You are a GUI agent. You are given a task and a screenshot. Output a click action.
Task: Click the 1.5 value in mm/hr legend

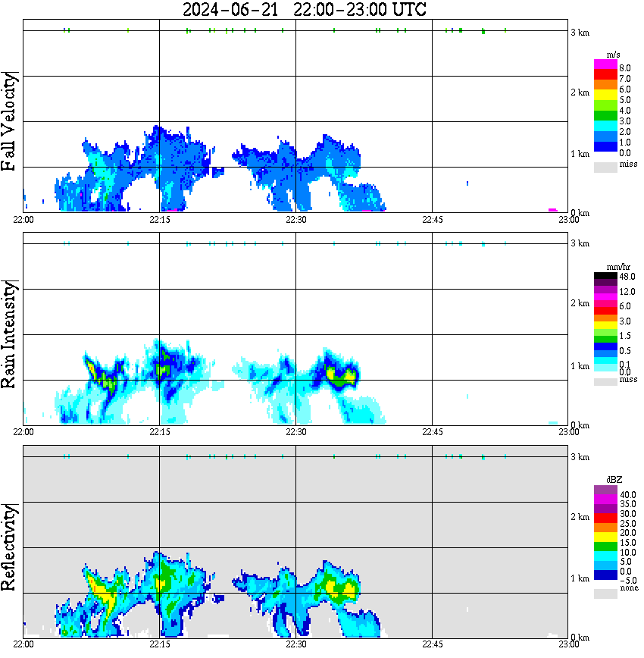tap(625, 336)
